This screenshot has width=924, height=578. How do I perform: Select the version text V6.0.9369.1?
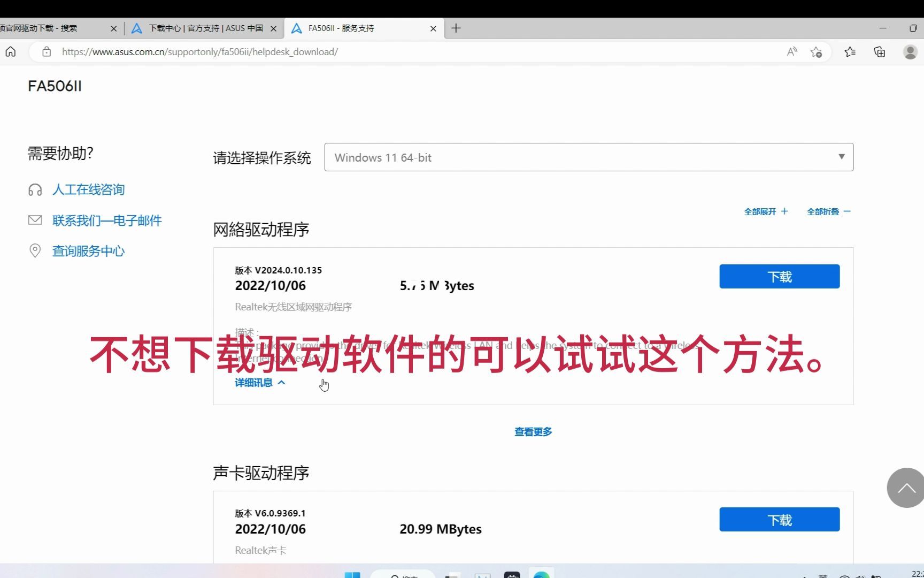[280, 513]
